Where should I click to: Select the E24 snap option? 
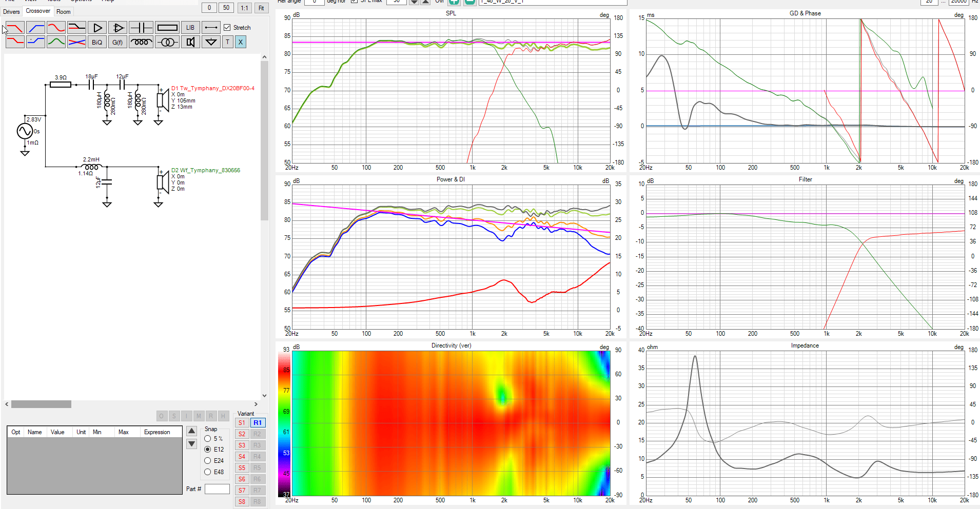click(x=208, y=461)
